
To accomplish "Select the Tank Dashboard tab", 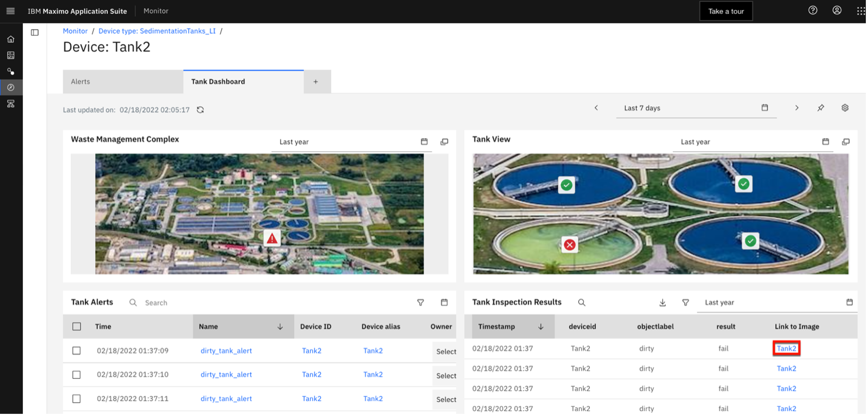I will click(243, 82).
